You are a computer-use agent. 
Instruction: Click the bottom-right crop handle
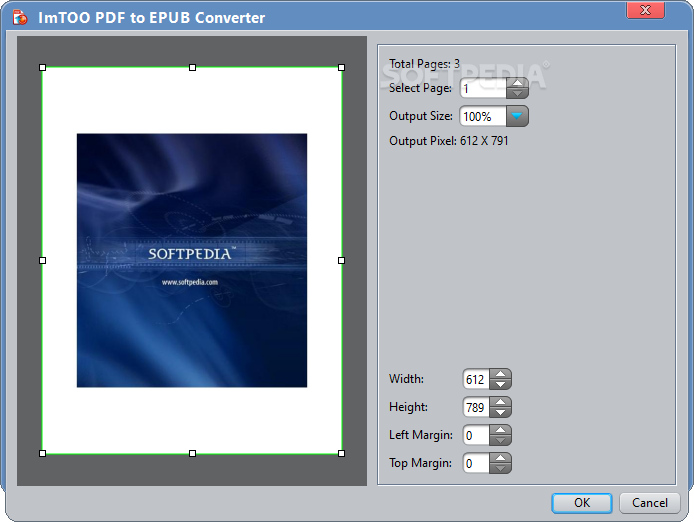(341, 453)
